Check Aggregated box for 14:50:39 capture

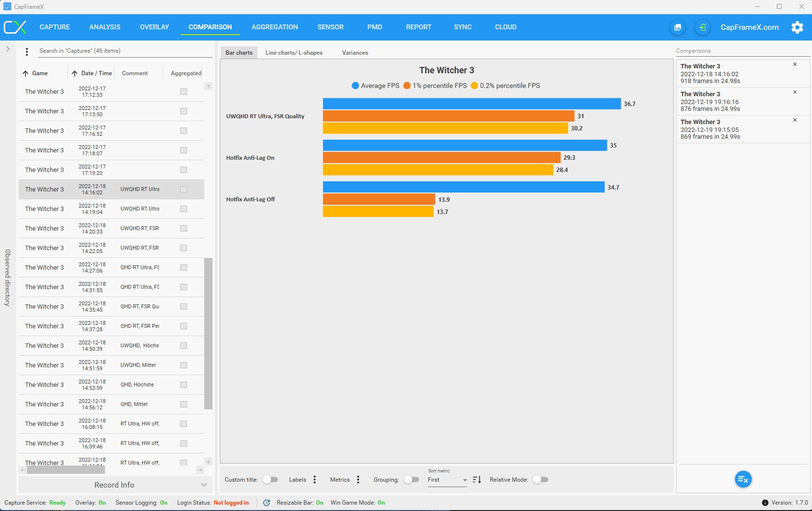[x=184, y=345]
